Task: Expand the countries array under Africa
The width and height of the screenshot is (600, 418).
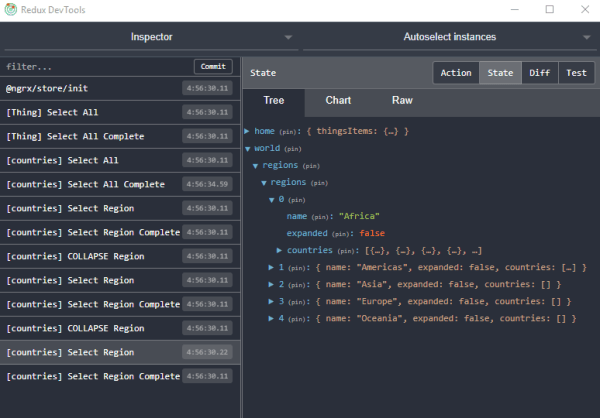Action: coord(280,250)
